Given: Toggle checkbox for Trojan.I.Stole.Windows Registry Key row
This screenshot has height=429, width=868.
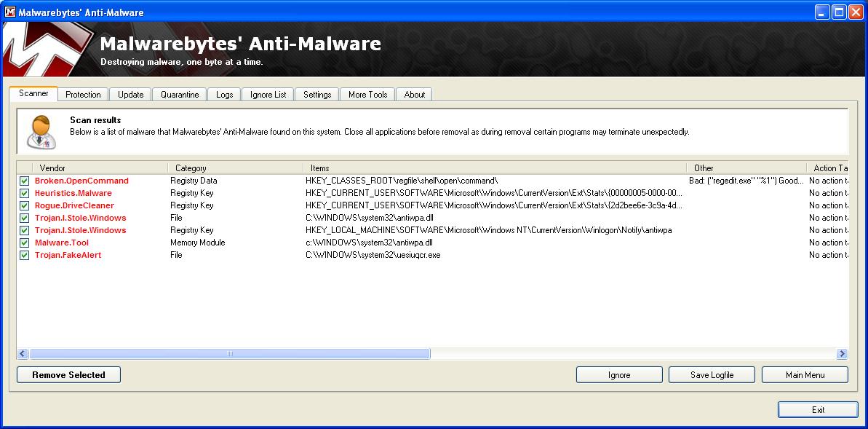Looking at the screenshot, I should pos(24,230).
